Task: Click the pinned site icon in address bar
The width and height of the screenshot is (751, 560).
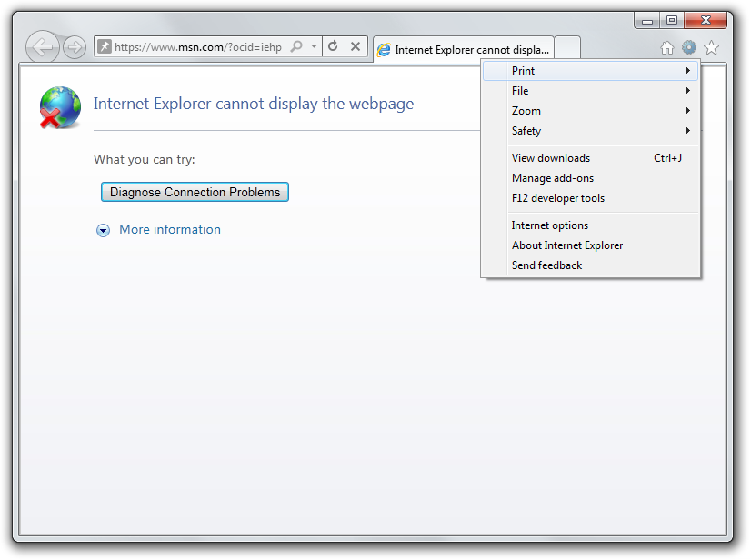Action: pyautogui.click(x=104, y=46)
